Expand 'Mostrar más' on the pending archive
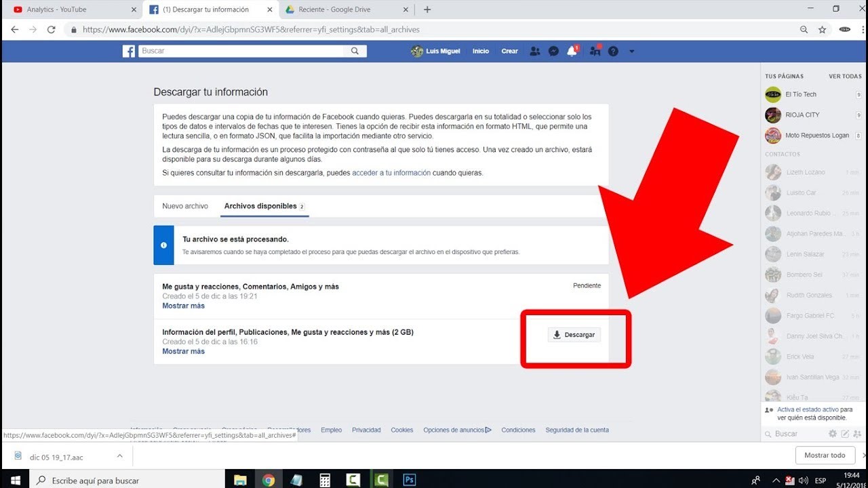The width and height of the screenshot is (868, 488). (183, 305)
